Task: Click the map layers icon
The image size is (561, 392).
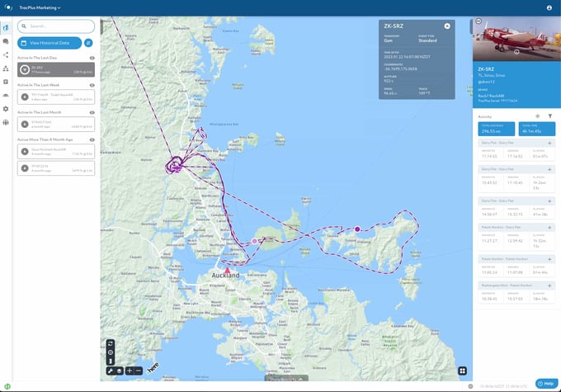Action: 119,371
